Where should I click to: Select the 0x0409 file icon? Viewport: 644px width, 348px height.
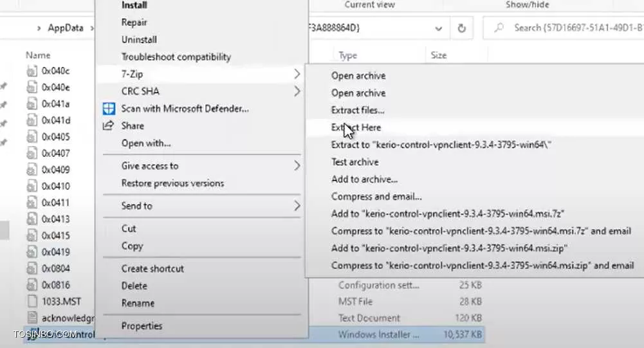pyautogui.click(x=32, y=170)
